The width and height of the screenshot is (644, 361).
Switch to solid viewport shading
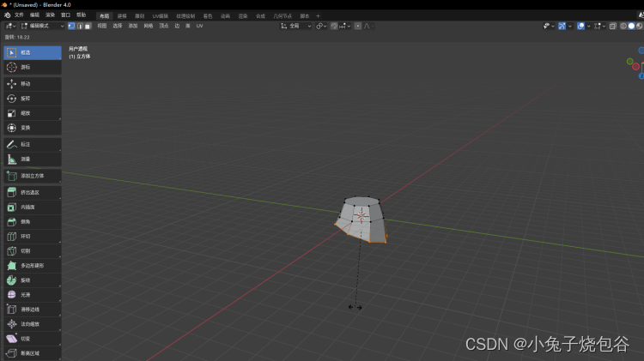(x=631, y=26)
